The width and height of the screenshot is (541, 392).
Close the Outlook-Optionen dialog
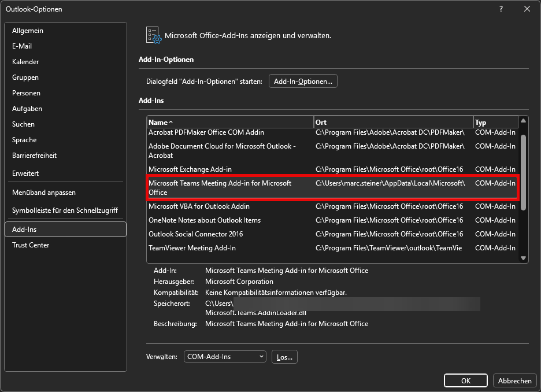pyautogui.click(x=527, y=9)
